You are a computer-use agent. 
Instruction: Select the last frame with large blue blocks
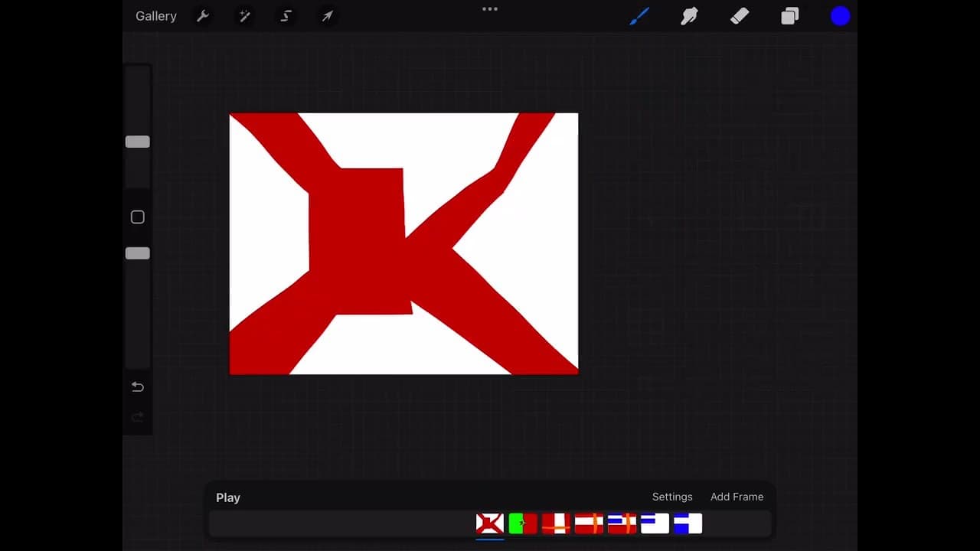point(688,523)
